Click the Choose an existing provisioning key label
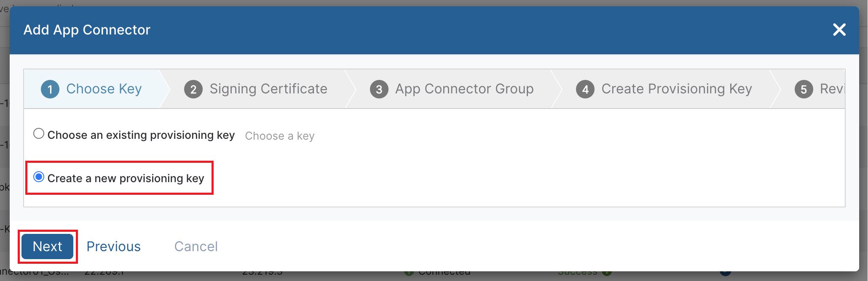 (141, 135)
